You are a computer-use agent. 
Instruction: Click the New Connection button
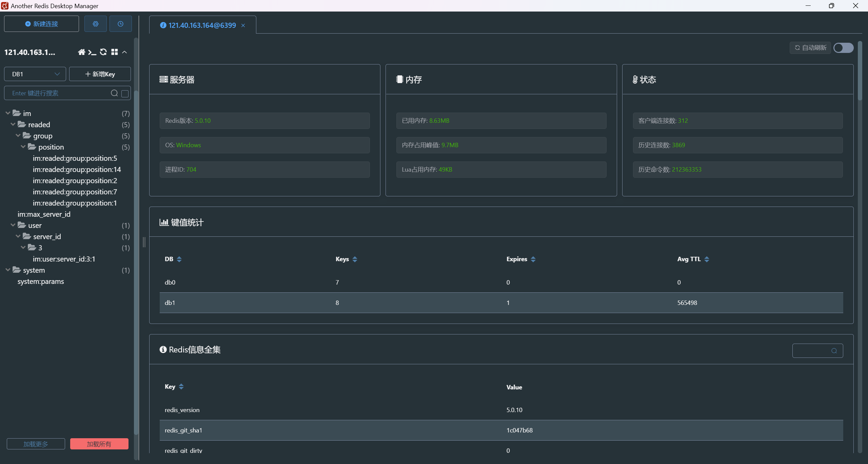tap(41, 24)
